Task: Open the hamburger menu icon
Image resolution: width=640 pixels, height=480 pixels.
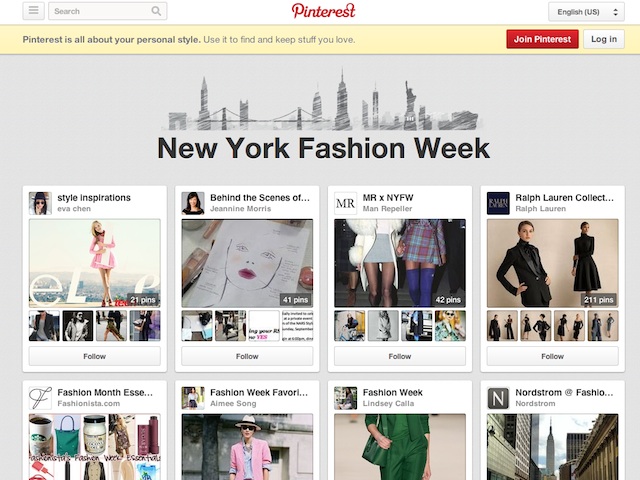Action: tap(33, 11)
